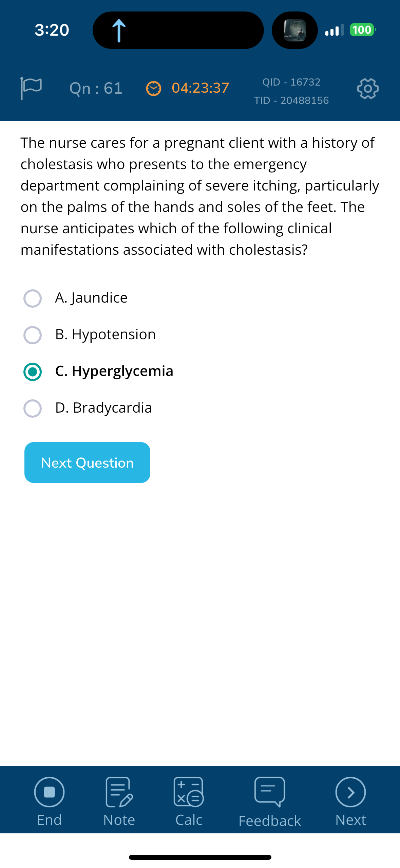Tap the blue location arrow in Dynamic Island

coord(119,31)
